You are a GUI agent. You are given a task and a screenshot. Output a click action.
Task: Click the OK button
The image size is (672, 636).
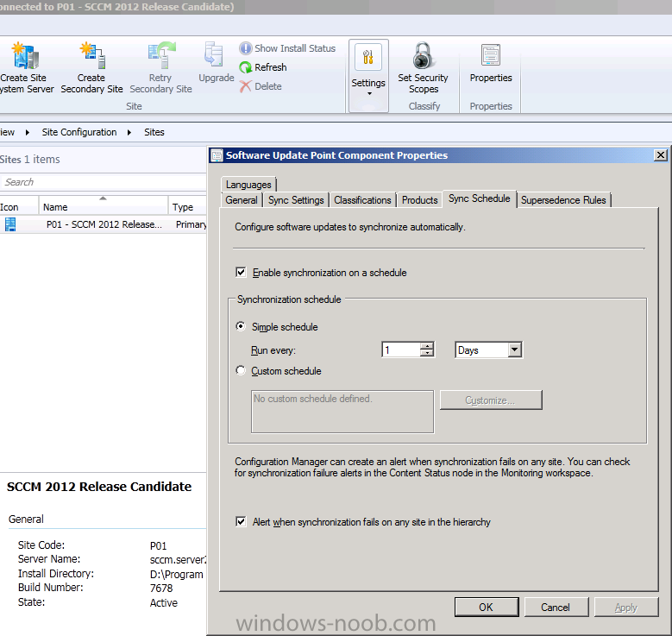(x=486, y=608)
